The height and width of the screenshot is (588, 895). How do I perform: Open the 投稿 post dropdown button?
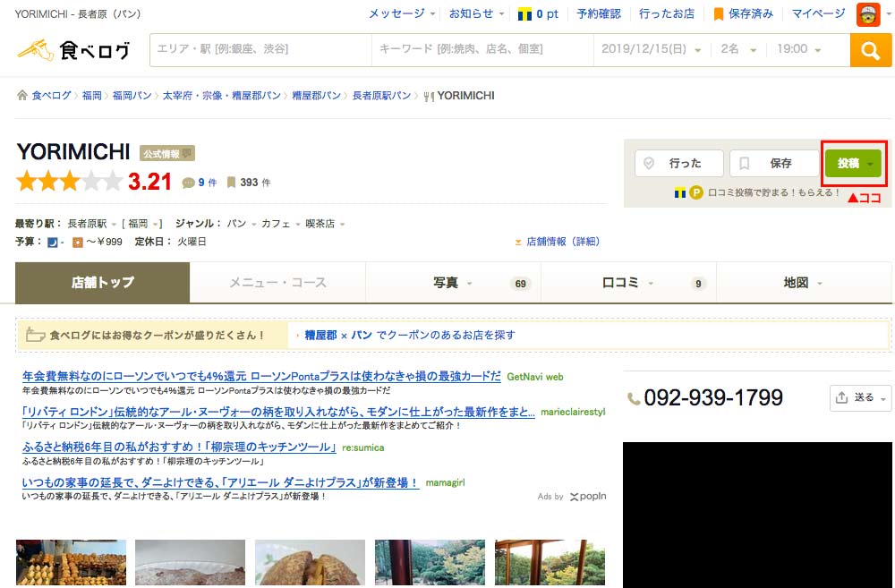(x=853, y=163)
